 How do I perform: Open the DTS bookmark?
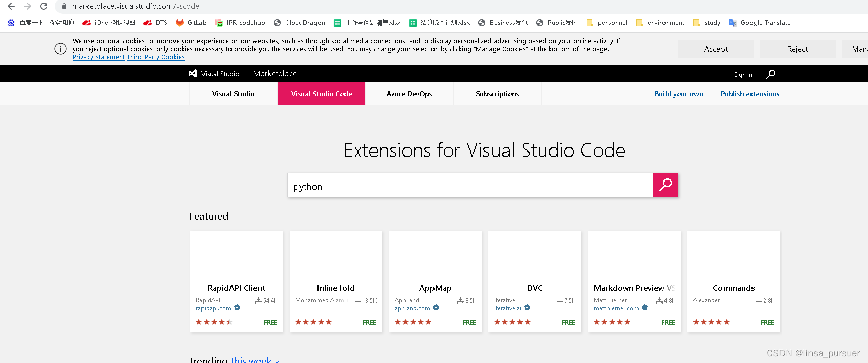click(156, 23)
